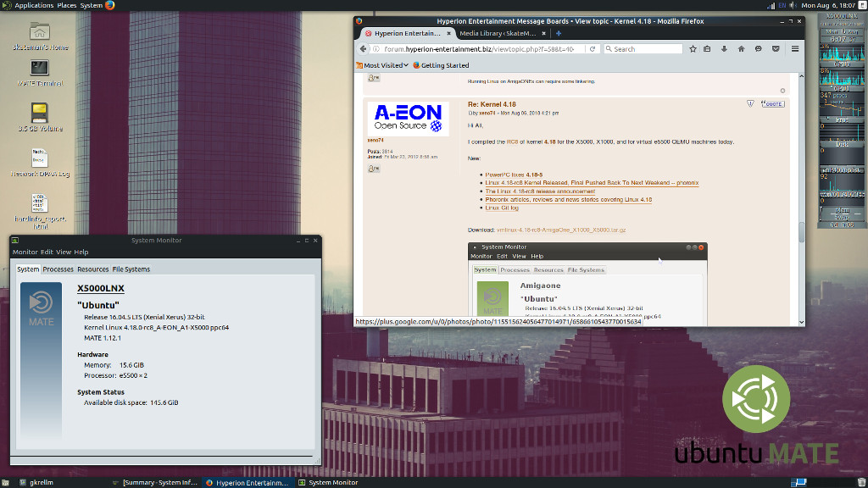
Task: Open the Monitor menu in System Monitor
Action: coord(25,252)
